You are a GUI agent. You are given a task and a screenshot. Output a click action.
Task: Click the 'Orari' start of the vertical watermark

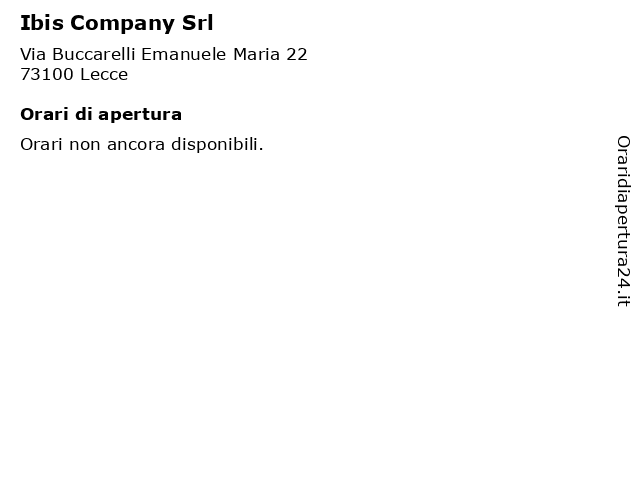624,152
